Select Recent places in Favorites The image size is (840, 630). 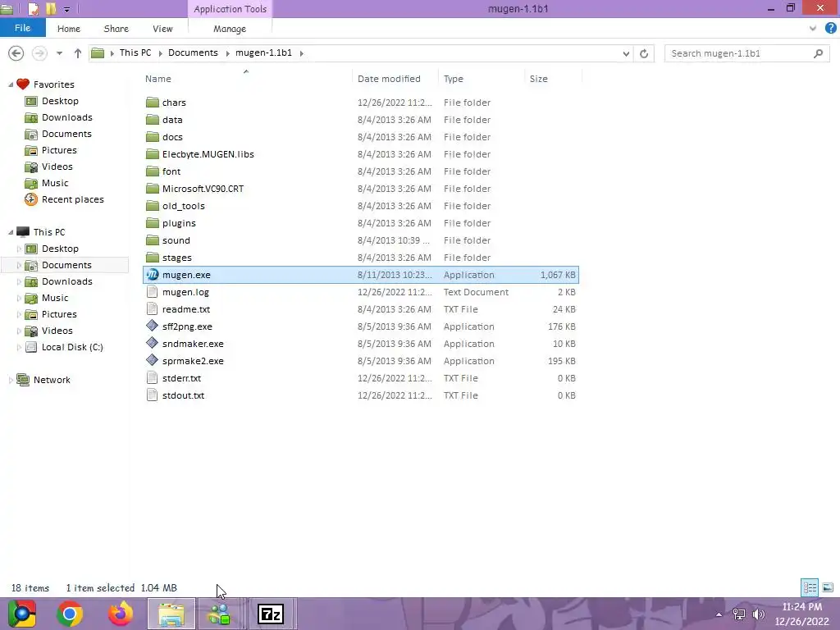tap(73, 199)
